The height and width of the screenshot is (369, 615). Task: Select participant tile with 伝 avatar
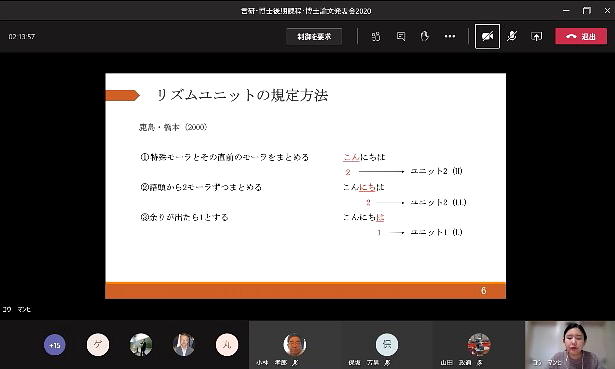click(387, 345)
